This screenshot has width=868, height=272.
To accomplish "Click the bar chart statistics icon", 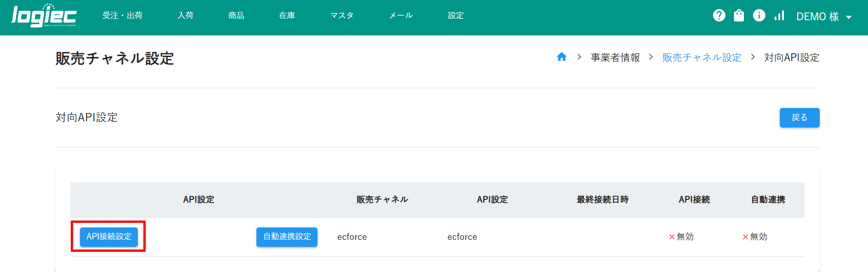I will pos(779,16).
